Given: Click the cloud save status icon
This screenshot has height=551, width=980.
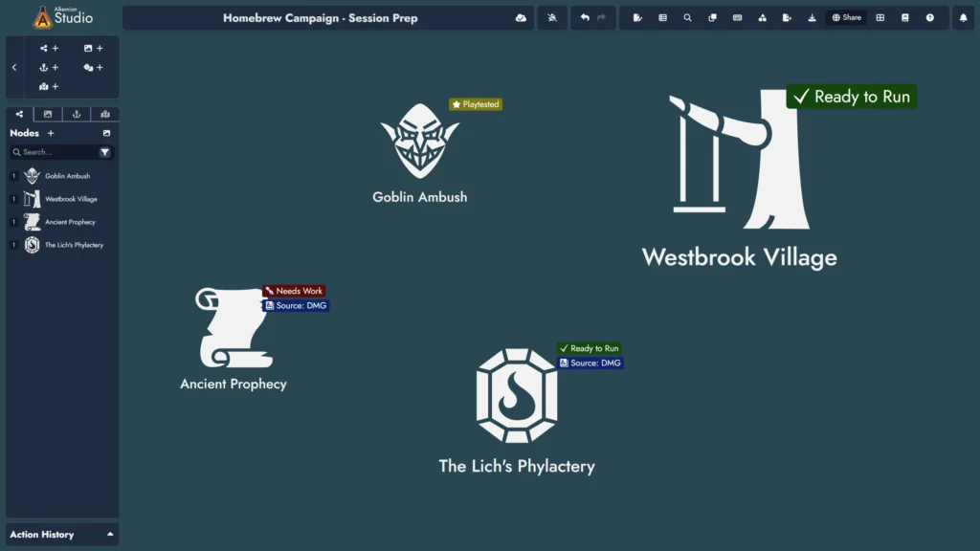Looking at the screenshot, I should [x=521, y=17].
